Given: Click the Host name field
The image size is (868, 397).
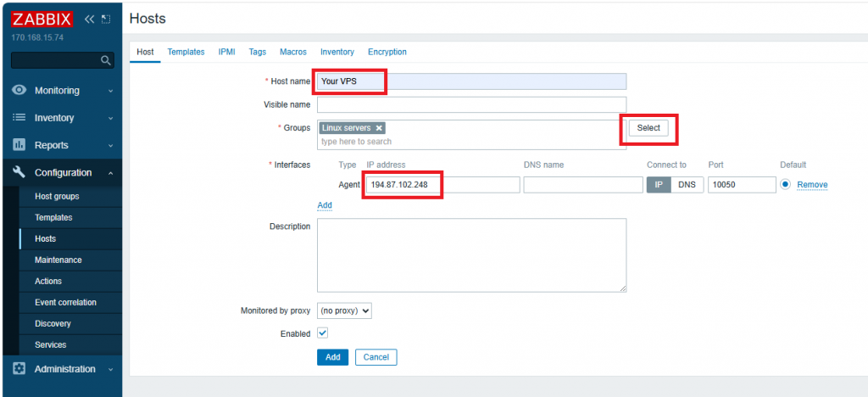Looking at the screenshot, I should pyautogui.click(x=471, y=81).
